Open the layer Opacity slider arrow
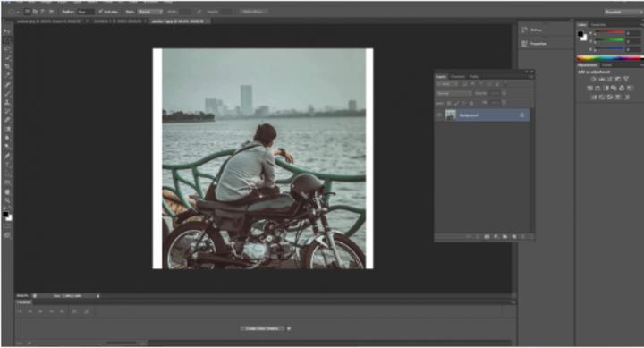644x348 pixels. pyautogui.click(x=504, y=94)
